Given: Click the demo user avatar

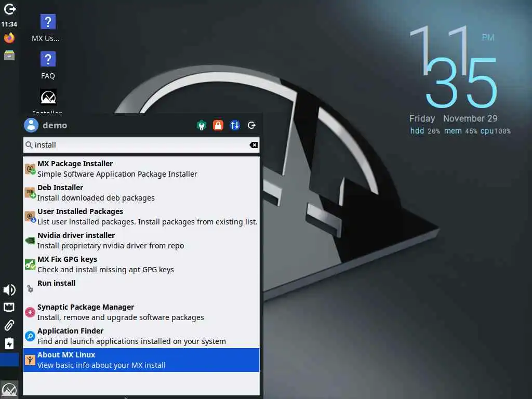Looking at the screenshot, I should coord(31,125).
